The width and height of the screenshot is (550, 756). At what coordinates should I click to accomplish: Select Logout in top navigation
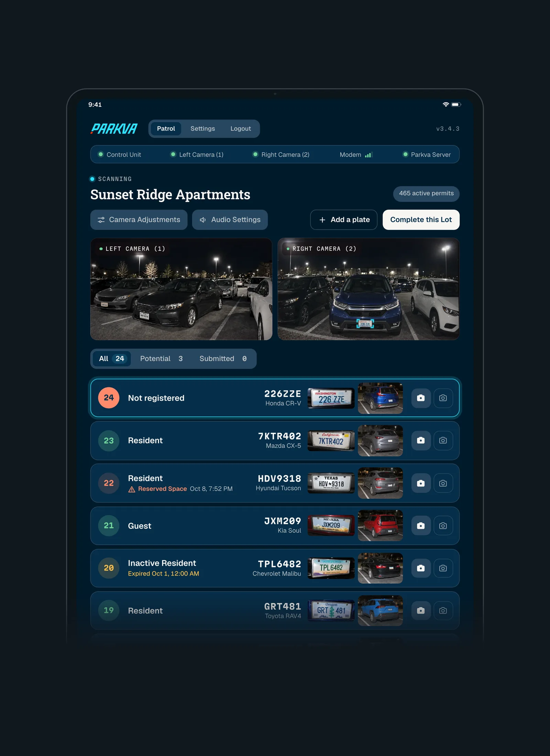[241, 129]
